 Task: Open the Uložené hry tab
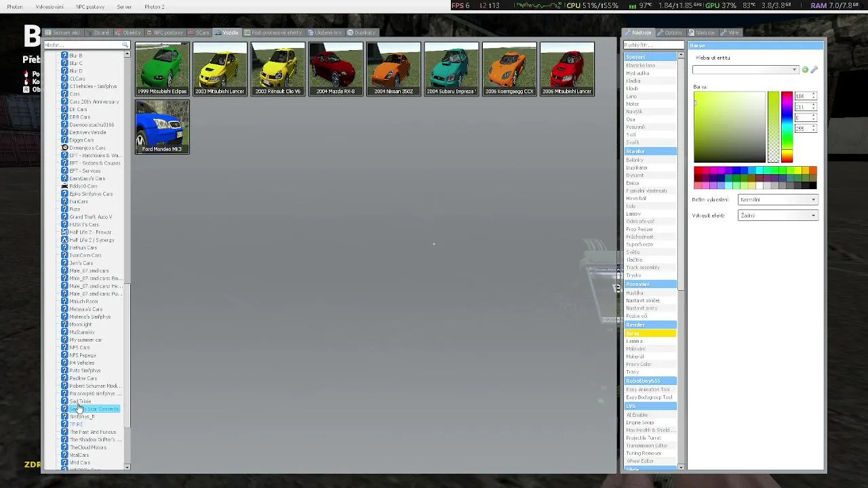(x=325, y=33)
